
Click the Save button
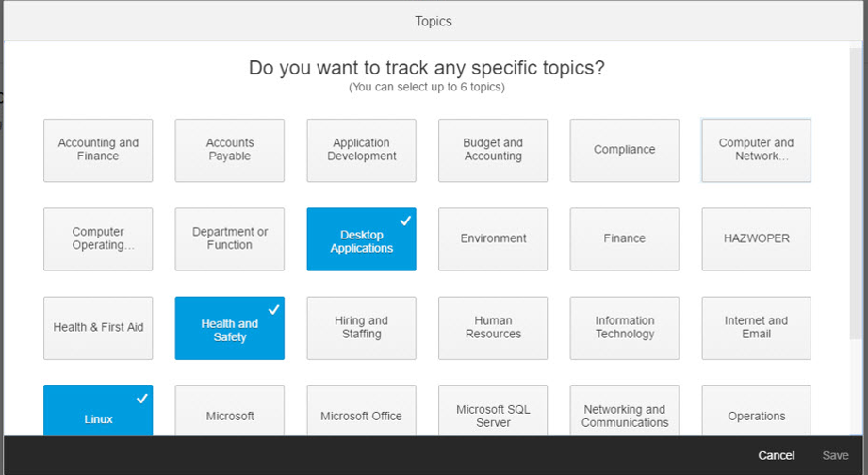click(835, 456)
